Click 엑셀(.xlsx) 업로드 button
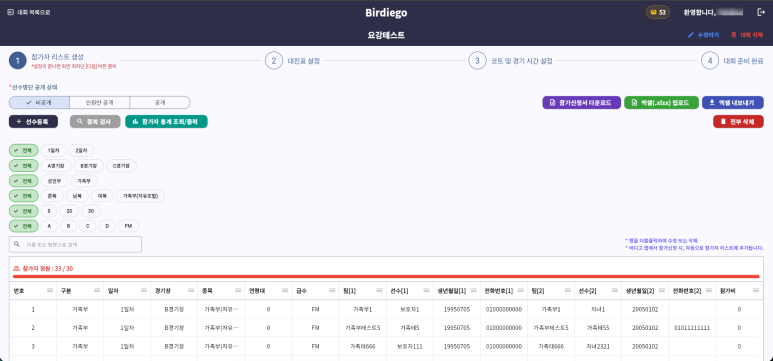Image resolution: width=773 pixels, height=361 pixels. 662,103
